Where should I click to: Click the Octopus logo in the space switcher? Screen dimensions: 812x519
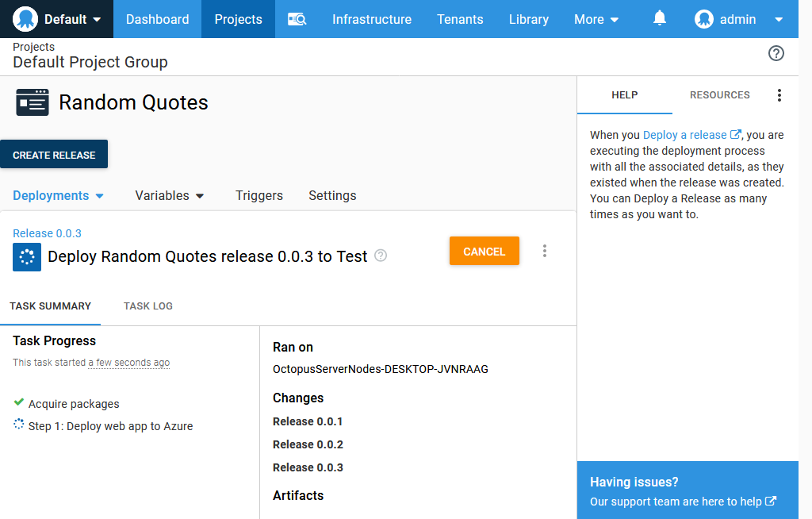click(x=25, y=19)
